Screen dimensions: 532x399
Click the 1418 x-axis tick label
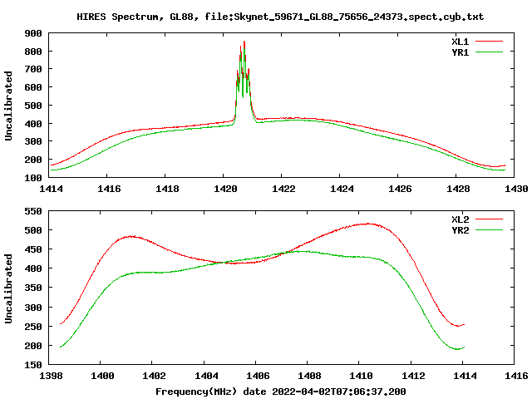(x=167, y=189)
